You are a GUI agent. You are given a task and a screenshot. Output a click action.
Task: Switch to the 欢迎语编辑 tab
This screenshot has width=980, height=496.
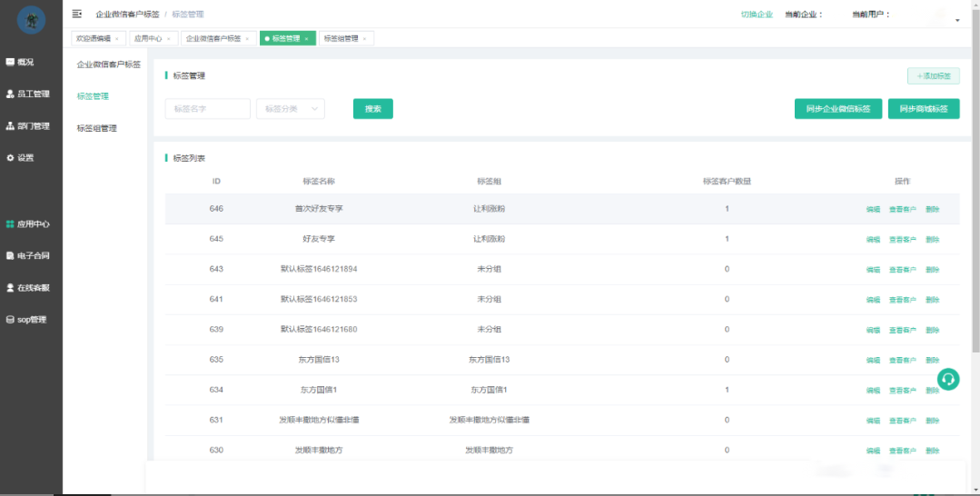[x=93, y=38]
